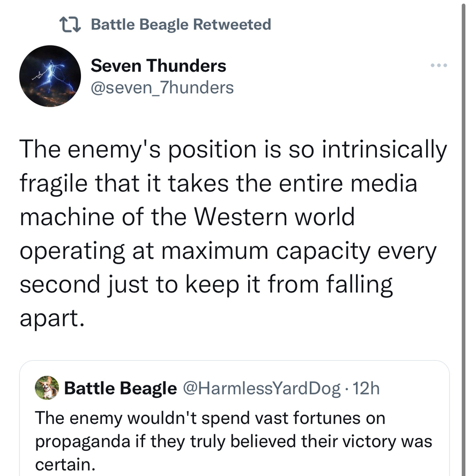Click the 12h timestamp on quoted tweet
Viewport: 469px width, 476px height.
coord(366,388)
